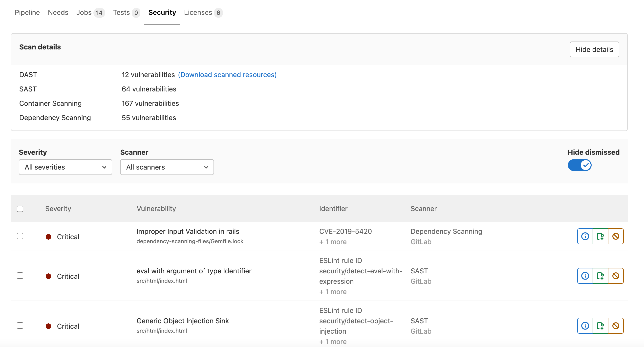Open the Pipeline tab
This screenshot has width=644, height=347.
click(27, 12)
